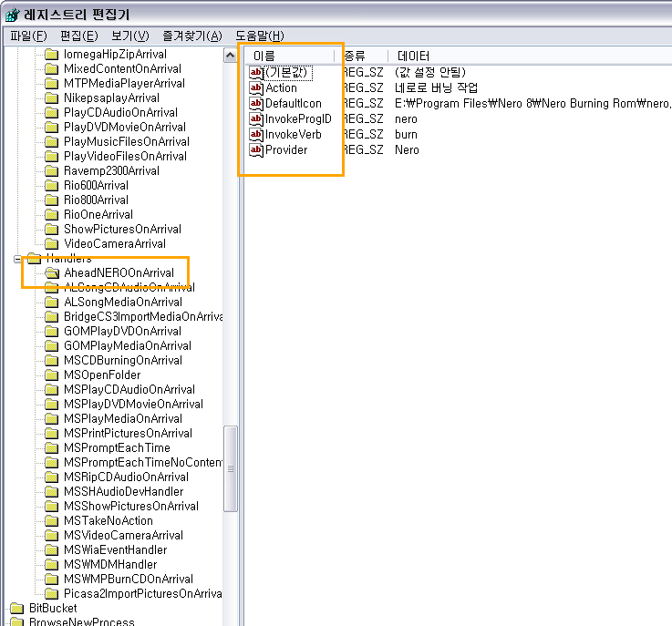Click the 'nero' InvokeProgID data value
Viewport: 672px width, 626px height.
(406, 119)
